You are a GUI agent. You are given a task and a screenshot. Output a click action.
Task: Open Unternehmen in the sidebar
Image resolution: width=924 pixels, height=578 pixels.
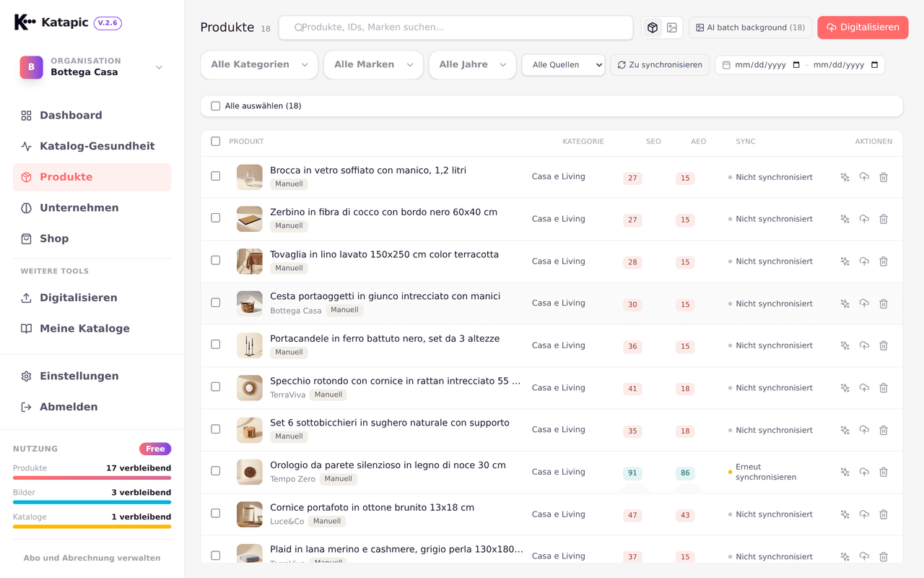pyautogui.click(x=92, y=208)
